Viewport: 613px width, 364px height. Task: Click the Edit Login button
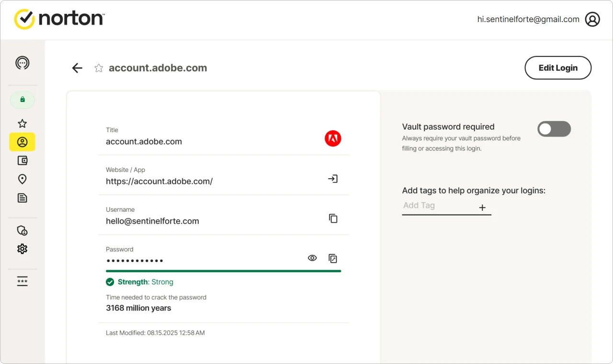tap(558, 68)
